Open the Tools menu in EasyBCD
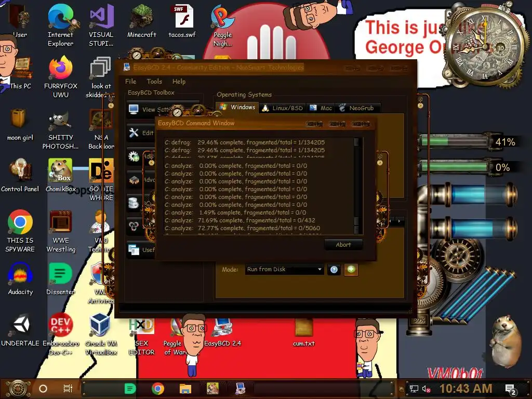The height and width of the screenshot is (399, 532). point(154,82)
